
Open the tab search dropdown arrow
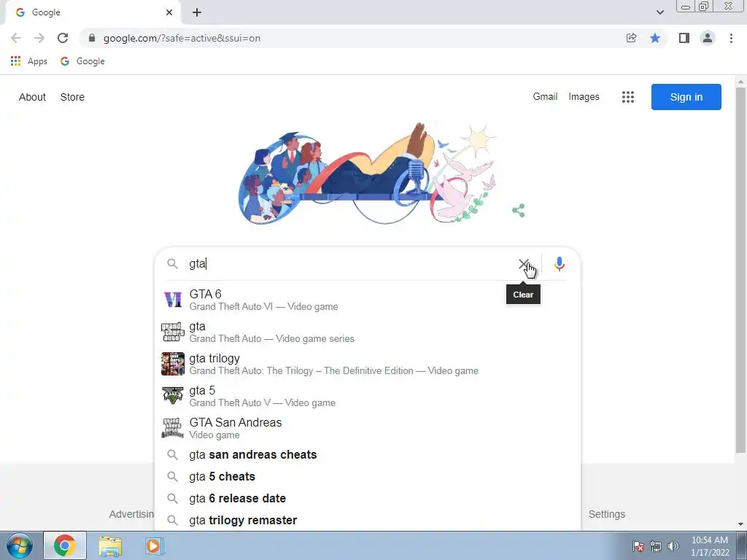pyautogui.click(x=659, y=12)
